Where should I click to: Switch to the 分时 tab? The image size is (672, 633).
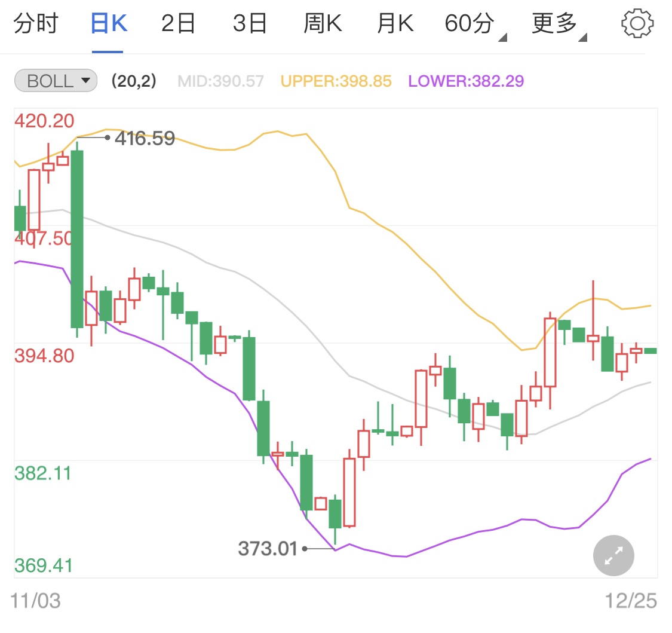tap(36, 23)
